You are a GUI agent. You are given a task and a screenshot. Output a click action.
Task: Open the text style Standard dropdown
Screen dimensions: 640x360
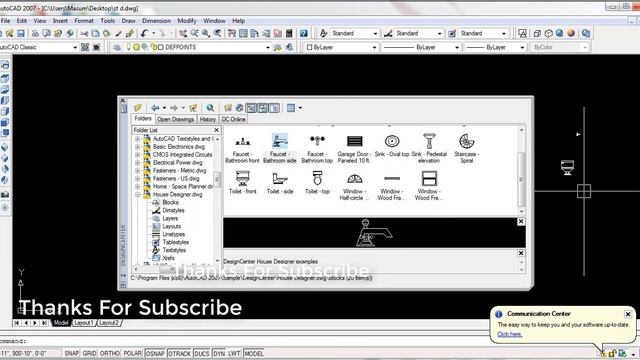(x=375, y=33)
